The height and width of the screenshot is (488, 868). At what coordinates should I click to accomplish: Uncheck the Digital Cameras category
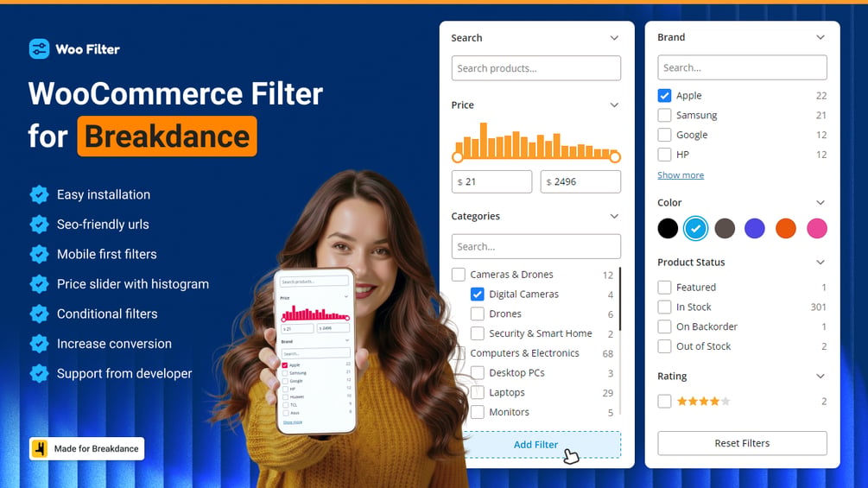click(477, 295)
